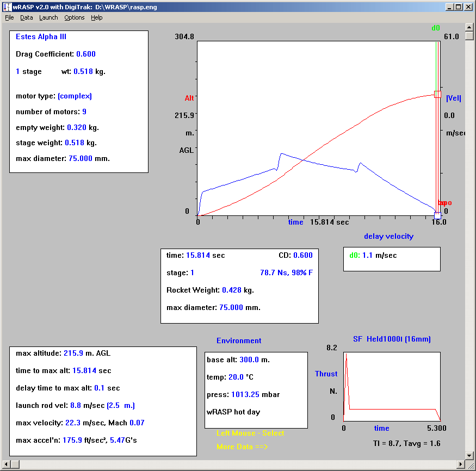Screen dimensions: 476x471
Task: Click the red apogee marker square on graph
Action: [x=437, y=94]
